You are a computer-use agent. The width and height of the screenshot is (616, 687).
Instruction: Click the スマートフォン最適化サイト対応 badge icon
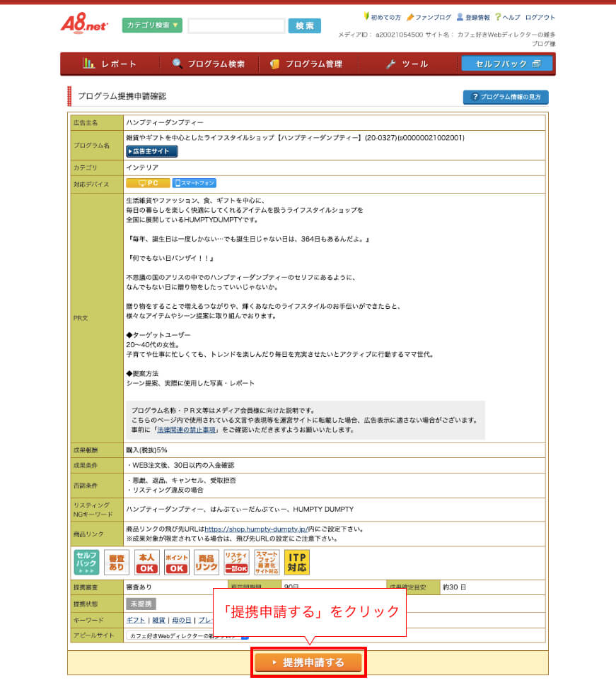pyautogui.click(x=267, y=562)
